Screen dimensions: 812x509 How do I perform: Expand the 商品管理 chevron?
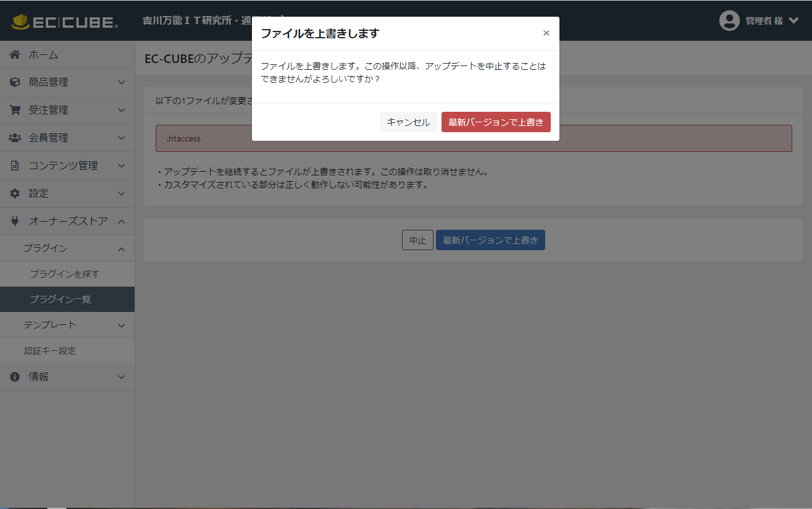[x=122, y=82]
